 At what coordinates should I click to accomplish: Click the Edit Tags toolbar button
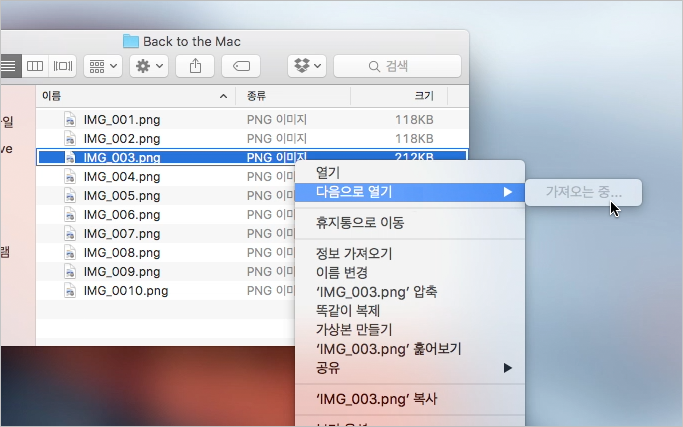coord(241,66)
